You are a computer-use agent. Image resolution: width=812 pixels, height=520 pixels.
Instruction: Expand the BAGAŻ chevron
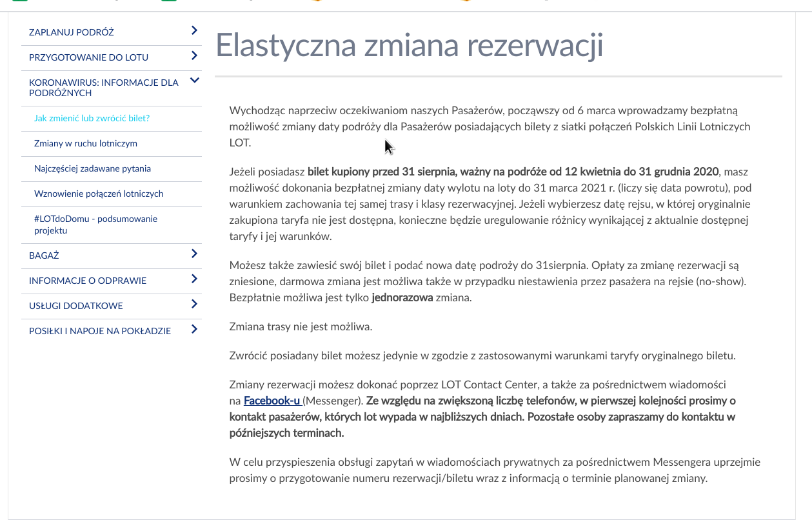(194, 254)
